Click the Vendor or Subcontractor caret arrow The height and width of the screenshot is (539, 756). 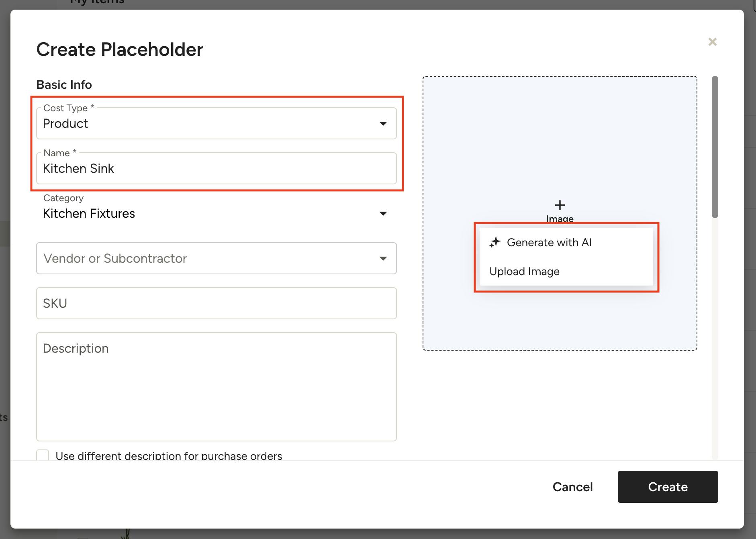coord(383,259)
